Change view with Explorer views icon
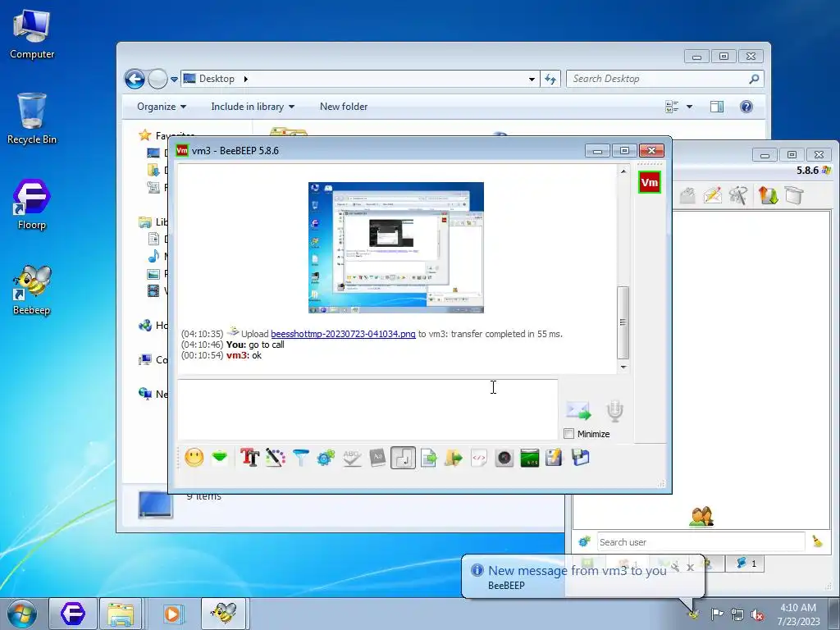This screenshot has width=840, height=630. click(x=672, y=107)
